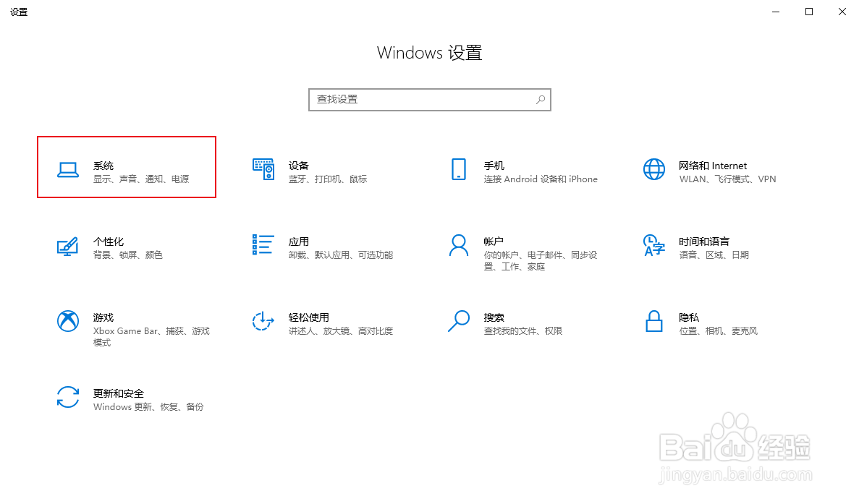This screenshot has width=859, height=504.
Task: Click the 帐户 person icon
Action: coord(459,246)
